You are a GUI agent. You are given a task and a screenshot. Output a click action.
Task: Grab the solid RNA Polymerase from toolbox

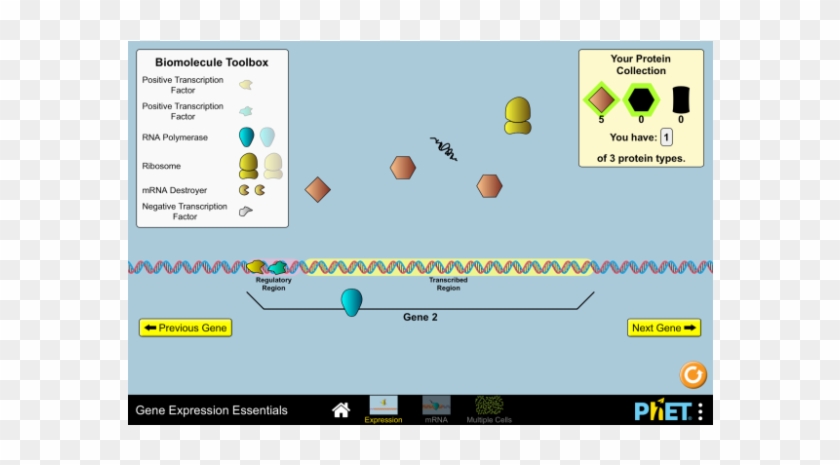[x=246, y=137]
